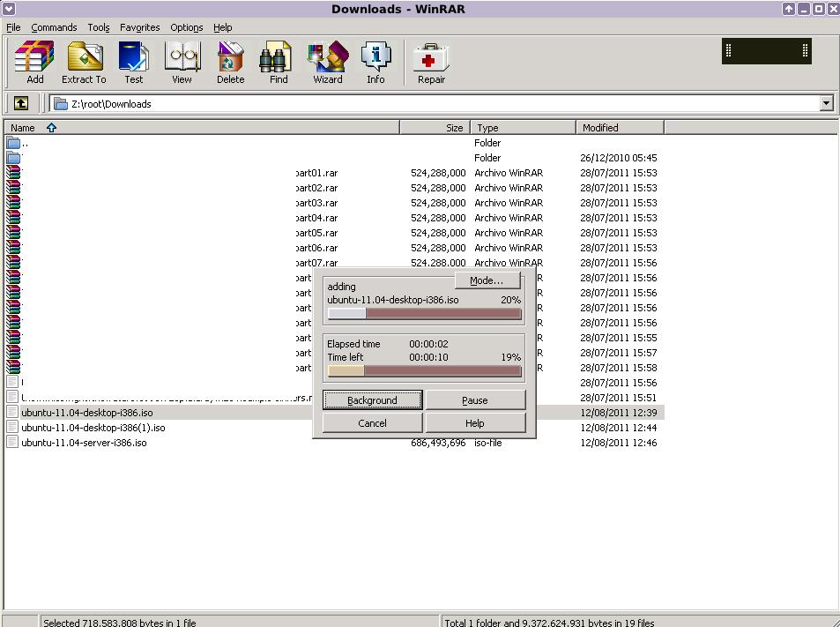Open the Tools menu
This screenshot has width=840, height=627.
tap(99, 27)
